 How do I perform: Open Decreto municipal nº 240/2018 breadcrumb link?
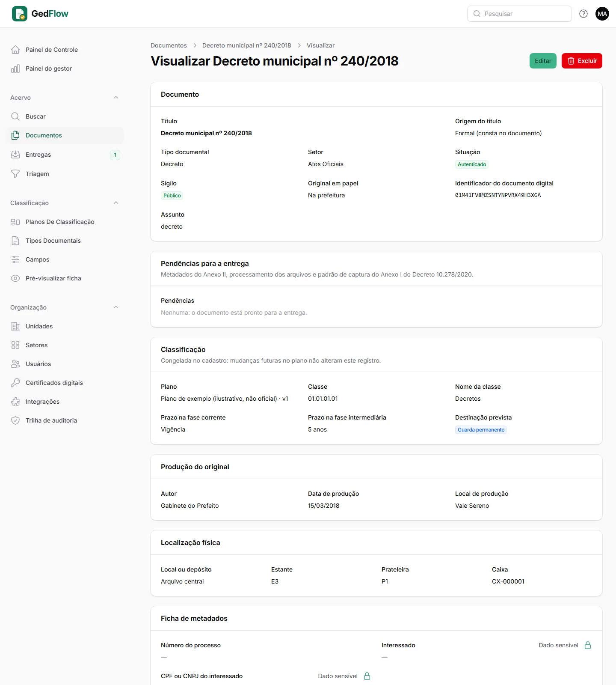(x=247, y=45)
